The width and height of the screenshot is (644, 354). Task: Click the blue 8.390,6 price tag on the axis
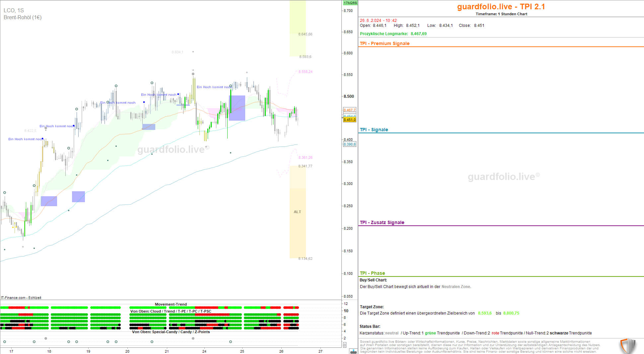(x=350, y=144)
